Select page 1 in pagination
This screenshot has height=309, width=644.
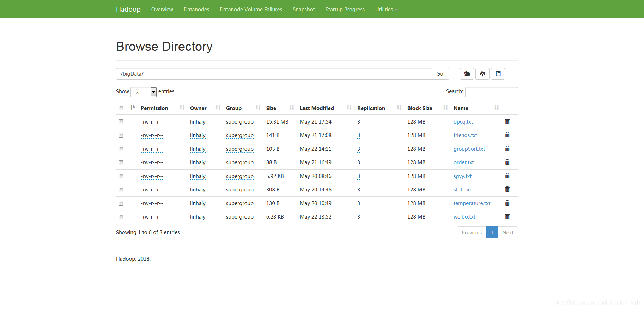(x=492, y=232)
